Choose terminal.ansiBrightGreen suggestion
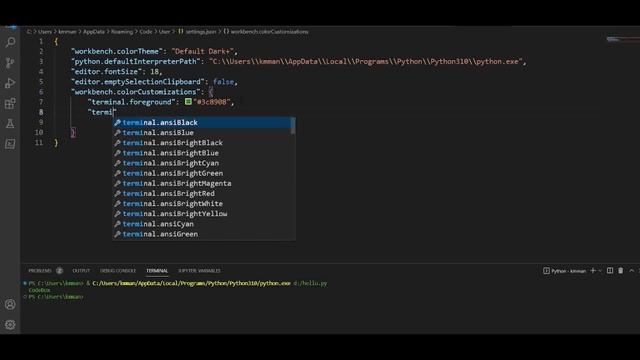The height and width of the screenshot is (360, 640). click(x=203, y=173)
